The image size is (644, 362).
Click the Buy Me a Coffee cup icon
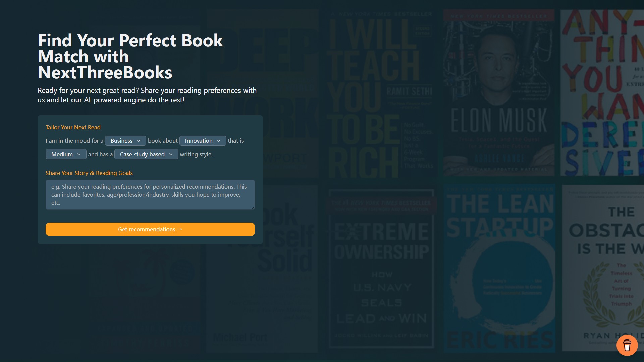click(x=627, y=345)
